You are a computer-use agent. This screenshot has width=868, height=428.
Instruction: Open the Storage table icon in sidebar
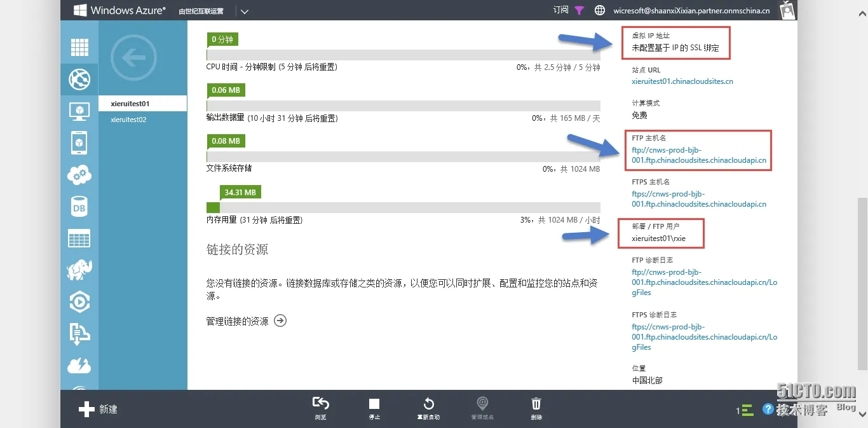[x=79, y=239]
